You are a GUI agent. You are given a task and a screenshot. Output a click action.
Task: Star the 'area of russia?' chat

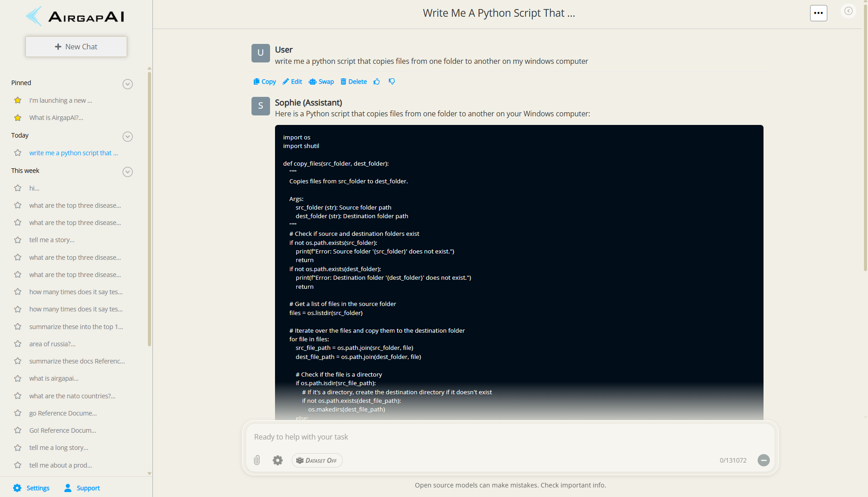[18, 344]
